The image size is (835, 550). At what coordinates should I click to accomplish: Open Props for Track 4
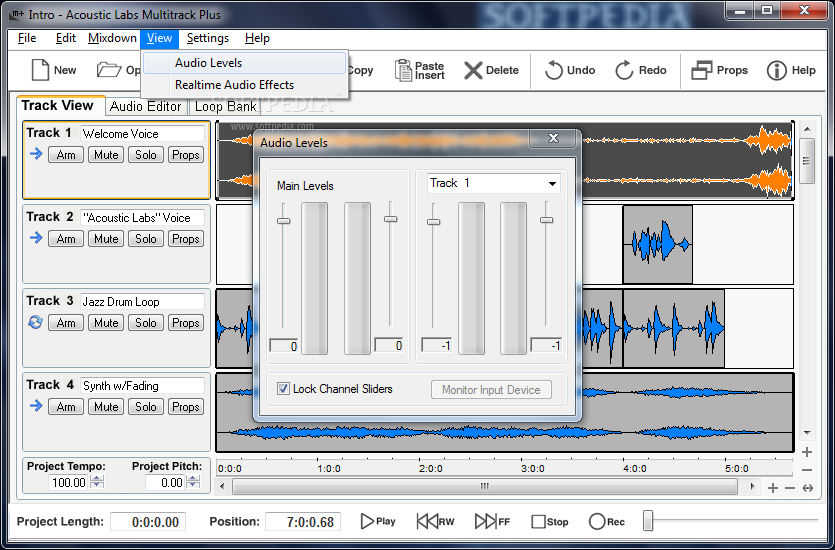pos(186,407)
